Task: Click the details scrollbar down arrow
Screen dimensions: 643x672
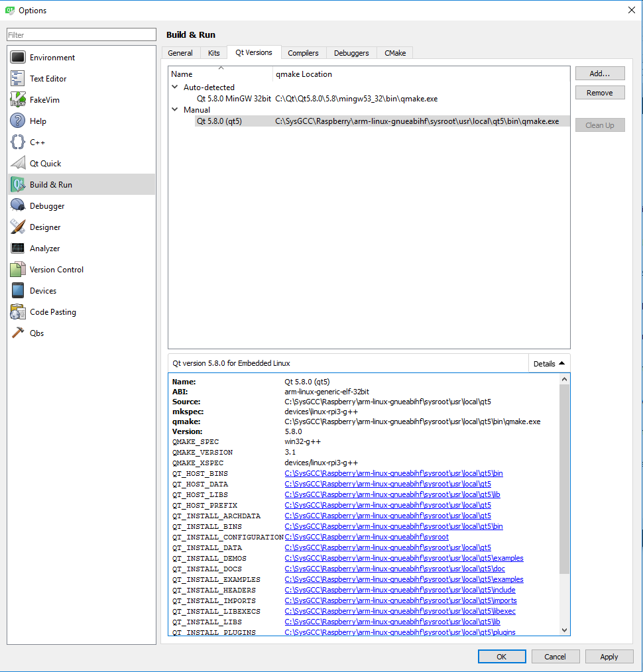Action: (564, 630)
